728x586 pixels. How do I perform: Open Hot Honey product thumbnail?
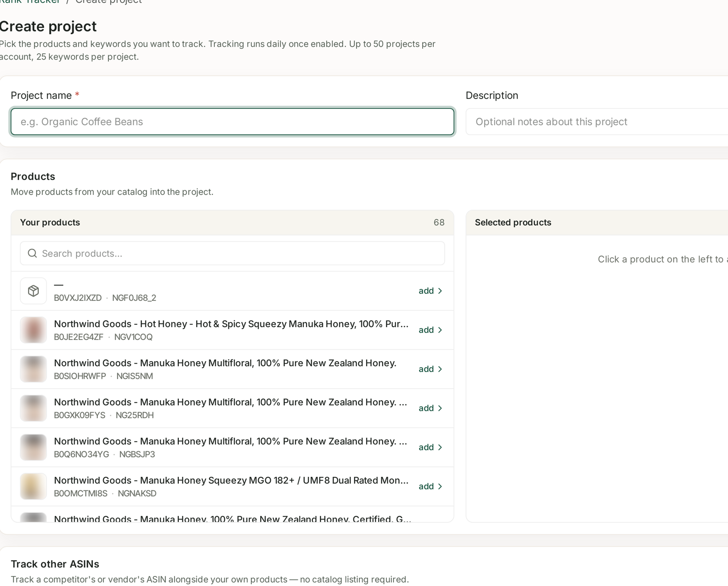point(33,330)
